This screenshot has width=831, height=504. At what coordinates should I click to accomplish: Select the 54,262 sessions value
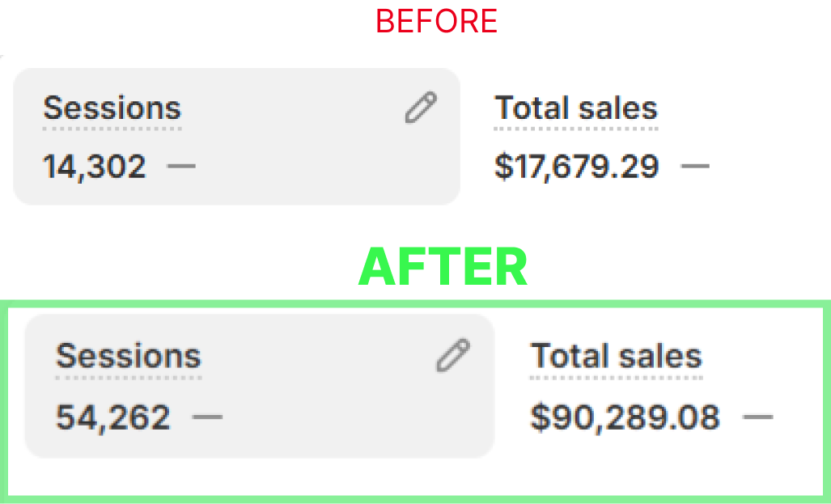click(x=113, y=417)
